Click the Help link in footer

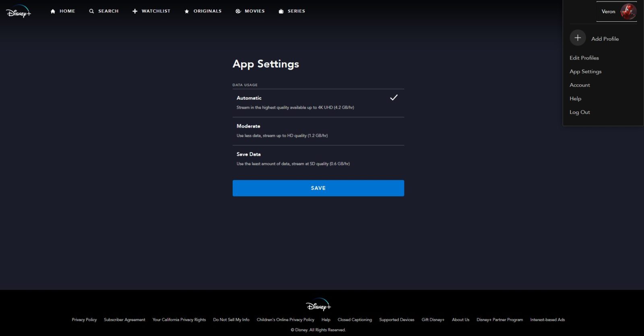click(326, 320)
